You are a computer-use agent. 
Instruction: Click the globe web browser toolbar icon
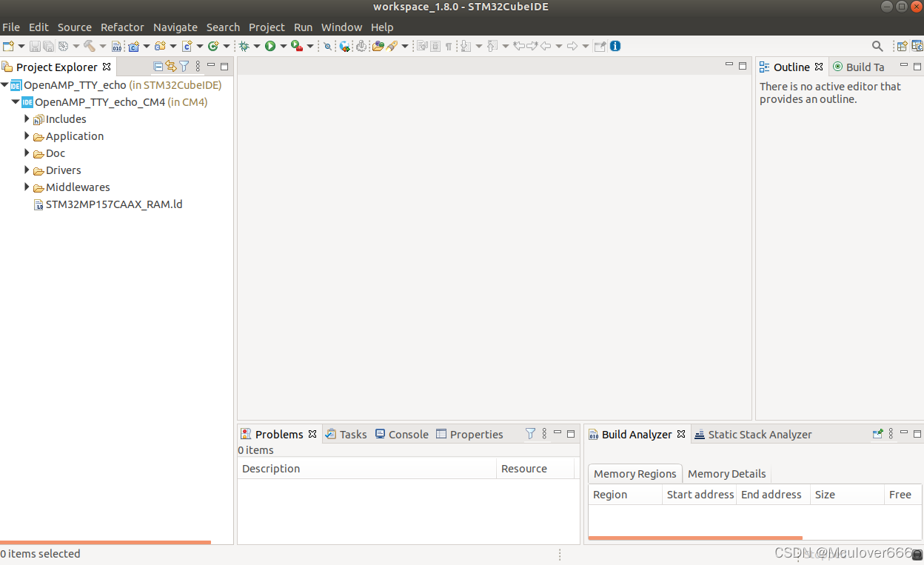[345, 46]
